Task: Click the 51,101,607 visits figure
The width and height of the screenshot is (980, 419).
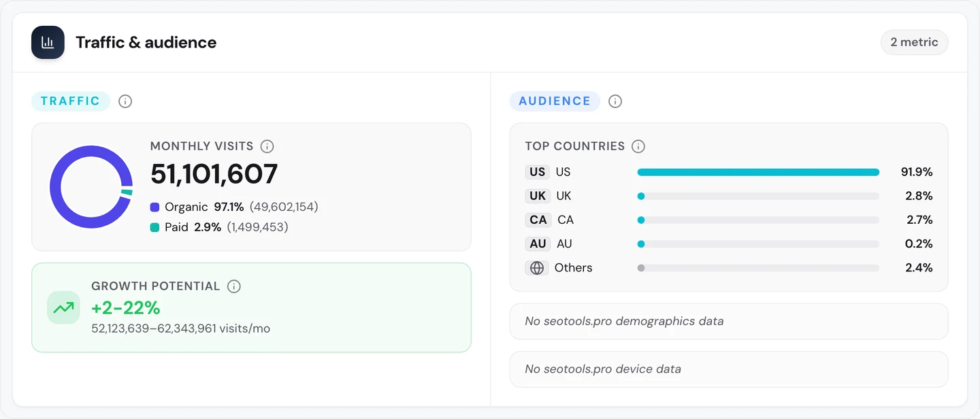Action: coord(214,174)
